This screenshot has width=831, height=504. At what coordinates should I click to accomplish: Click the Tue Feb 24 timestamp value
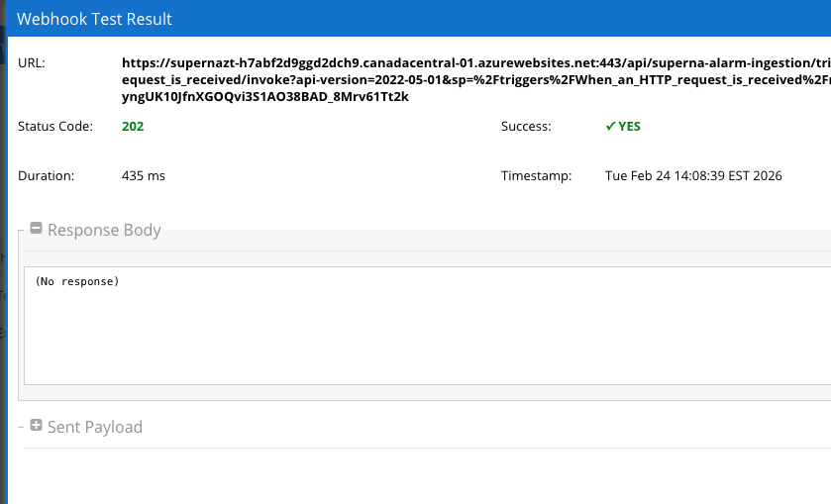tap(693, 176)
